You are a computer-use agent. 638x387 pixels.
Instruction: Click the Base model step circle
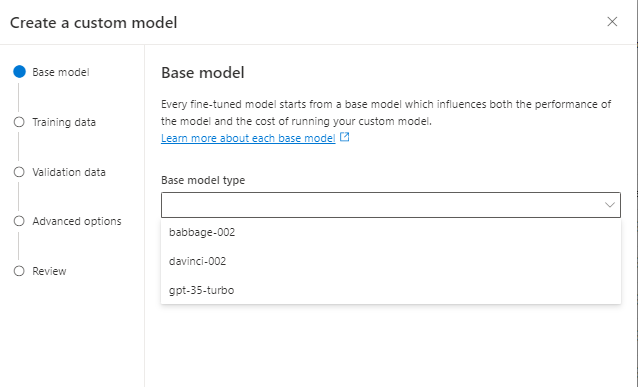point(19,72)
